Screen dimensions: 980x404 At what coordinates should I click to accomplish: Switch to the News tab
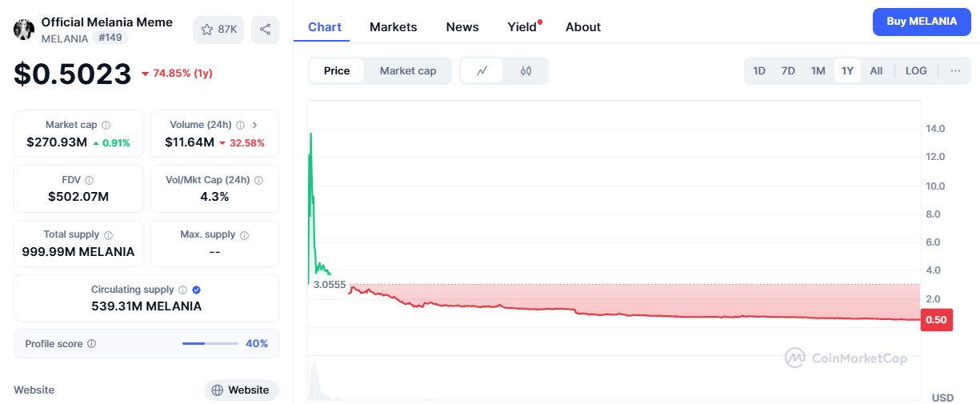[462, 27]
